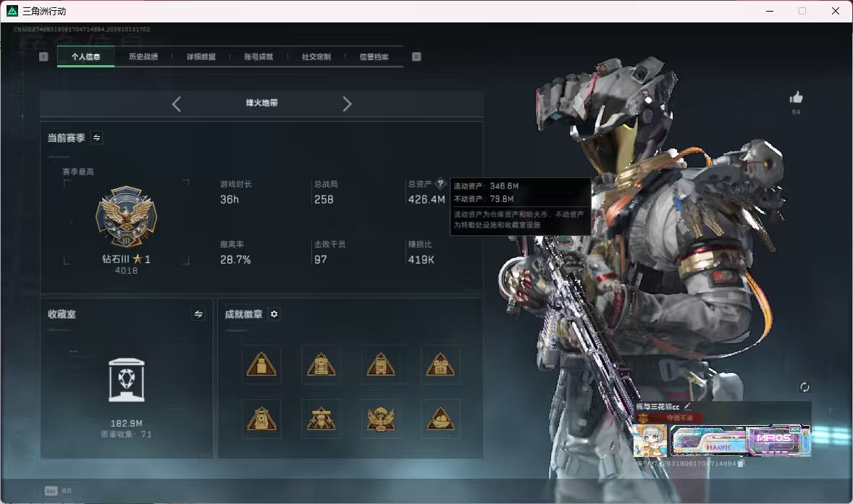Select the S6 achievement badge
The image size is (853, 504).
point(440,365)
